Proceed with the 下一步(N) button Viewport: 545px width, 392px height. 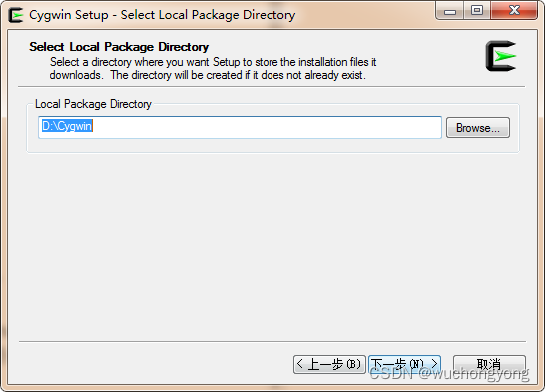404,364
